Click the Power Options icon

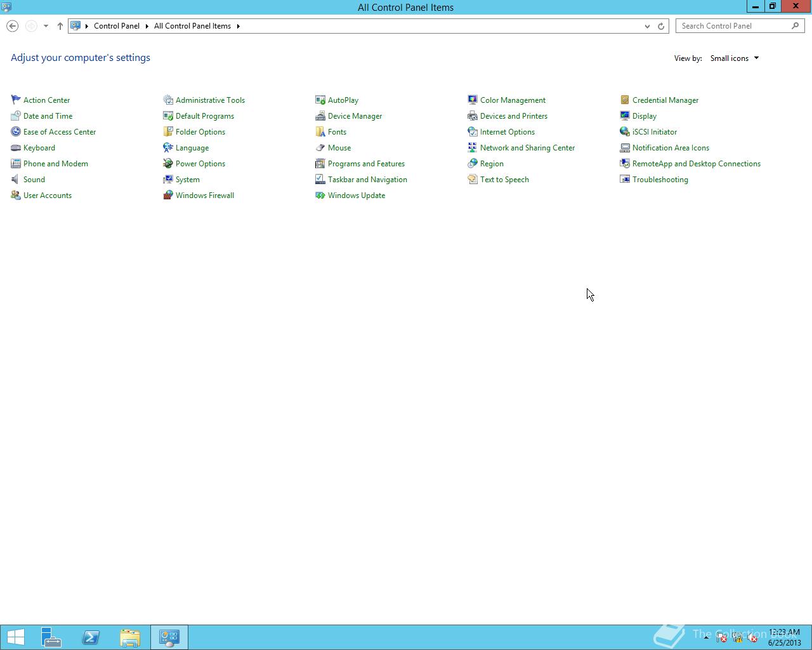coord(168,163)
